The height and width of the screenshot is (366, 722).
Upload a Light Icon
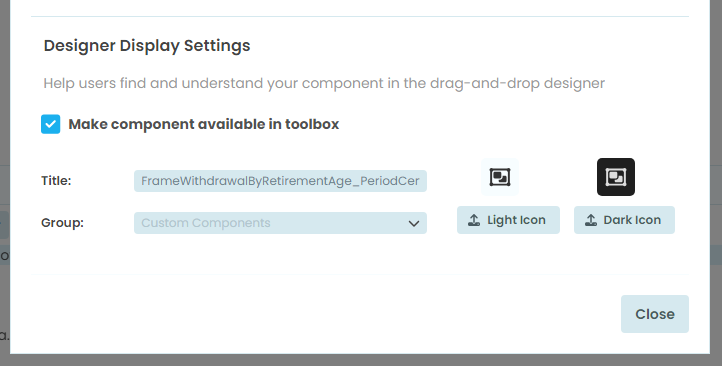(508, 220)
